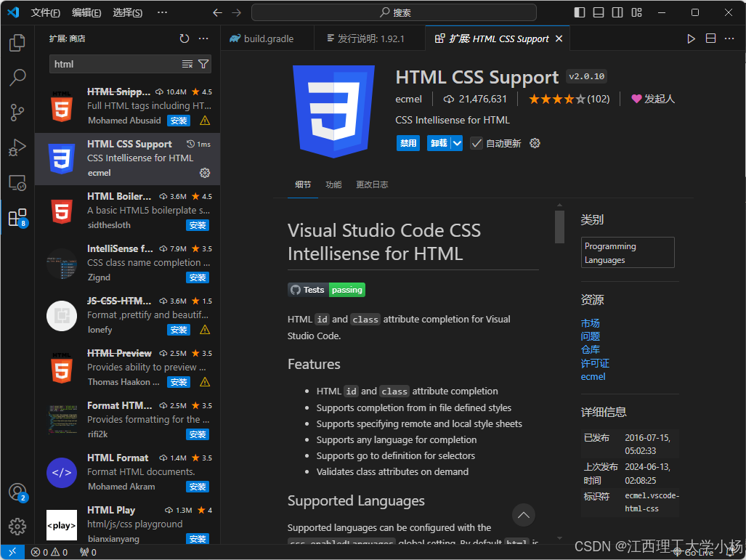This screenshot has width=746, height=560.
Task: Select HTML Play extension in list
Action: [x=128, y=524]
